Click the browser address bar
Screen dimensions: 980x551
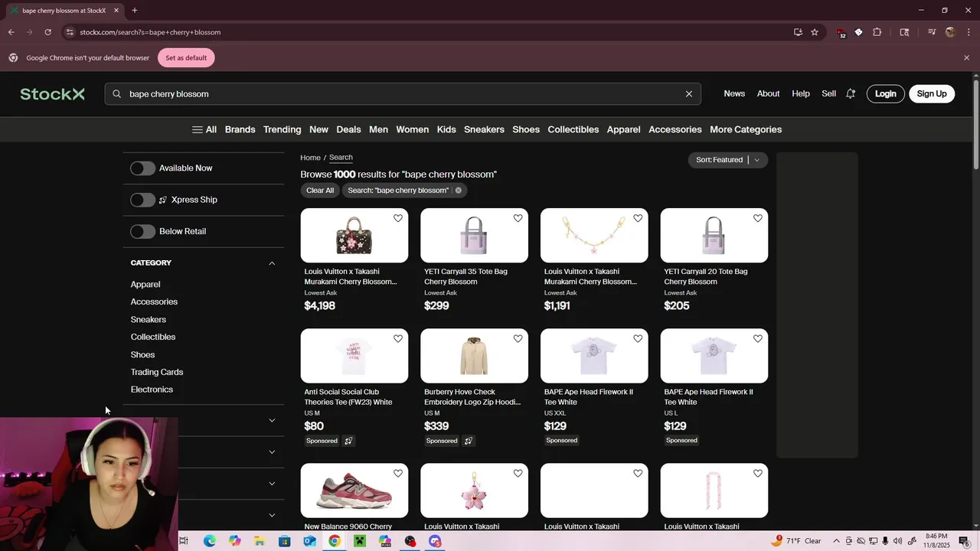coord(429,32)
